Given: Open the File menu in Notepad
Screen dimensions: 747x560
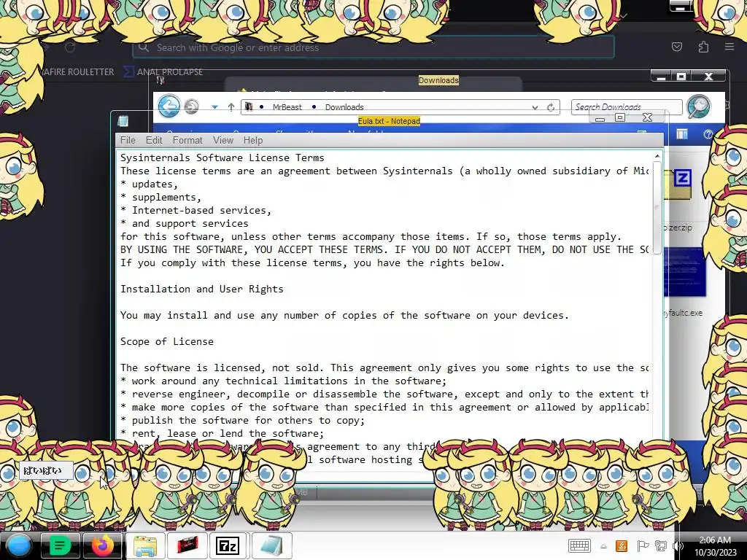Looking at the screenshot, I should [128, 140].
